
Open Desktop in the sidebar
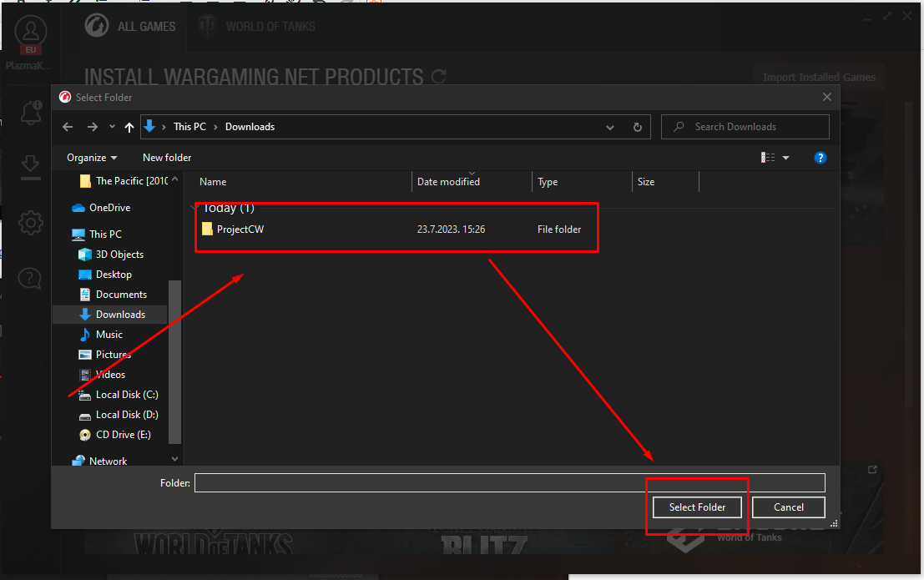[105, 274]
